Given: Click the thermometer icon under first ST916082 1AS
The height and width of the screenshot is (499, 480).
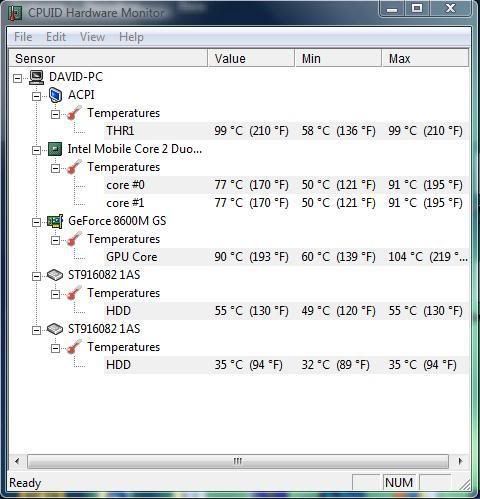Looking at the screenshot, I should coord(74,293).
